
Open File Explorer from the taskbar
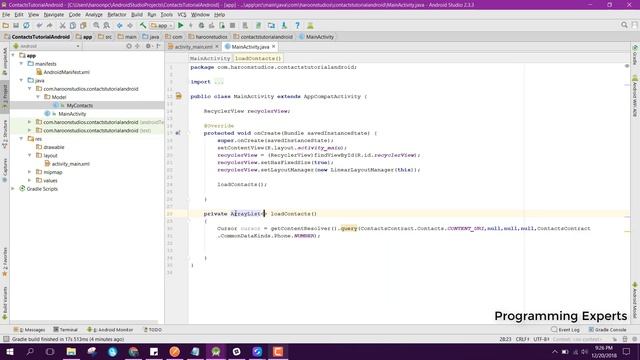[x=71, y=352]
